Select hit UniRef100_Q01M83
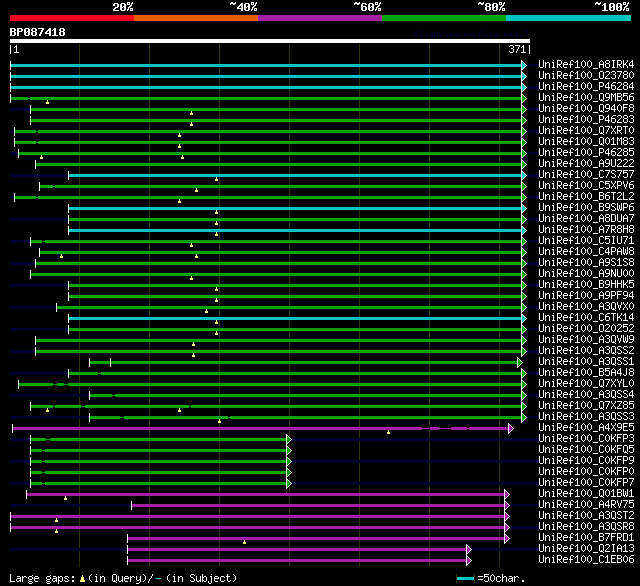The width and height of the screenshot is (640, 586). 586,142
